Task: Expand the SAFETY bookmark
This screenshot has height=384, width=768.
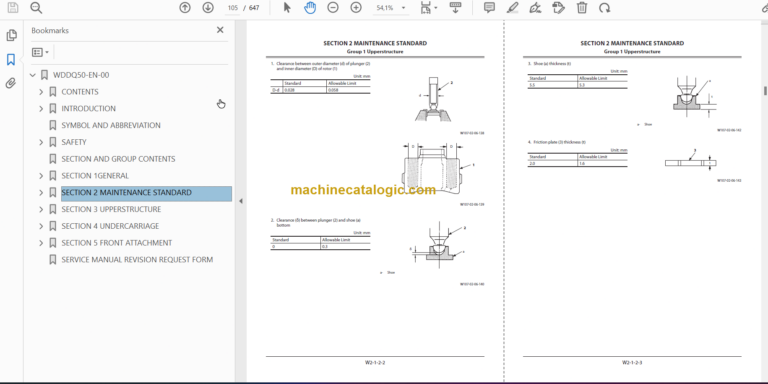Action: [41, 142]
